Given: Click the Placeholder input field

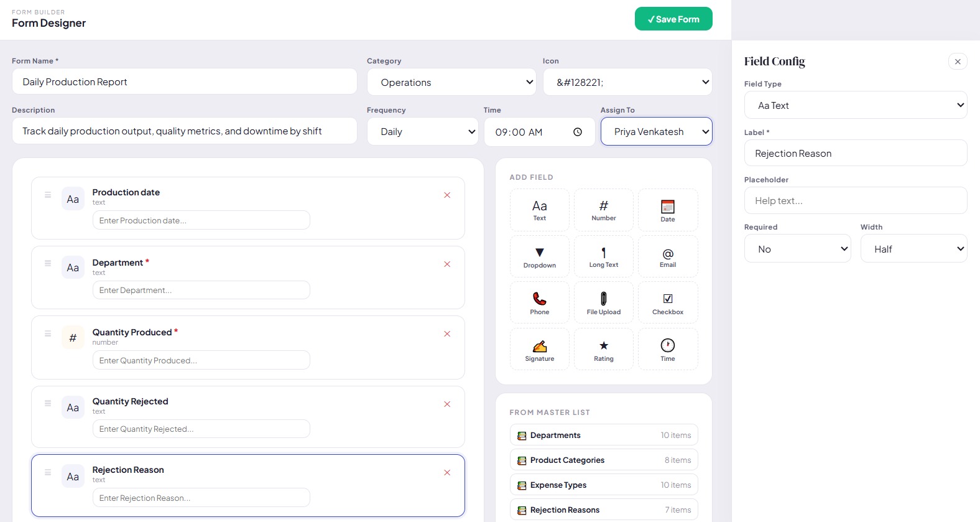Looking at the screenshot, I should pyautogui.click(x=856, y=200).
